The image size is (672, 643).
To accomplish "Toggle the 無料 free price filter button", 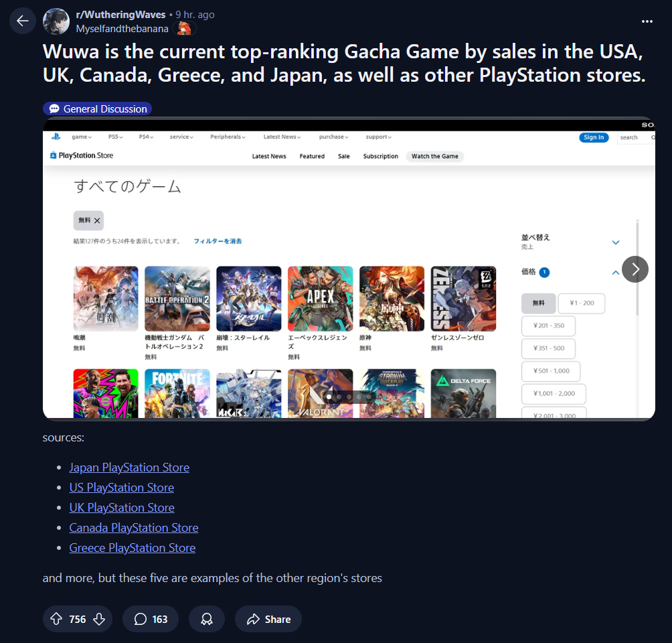I will tap(538, 303).
